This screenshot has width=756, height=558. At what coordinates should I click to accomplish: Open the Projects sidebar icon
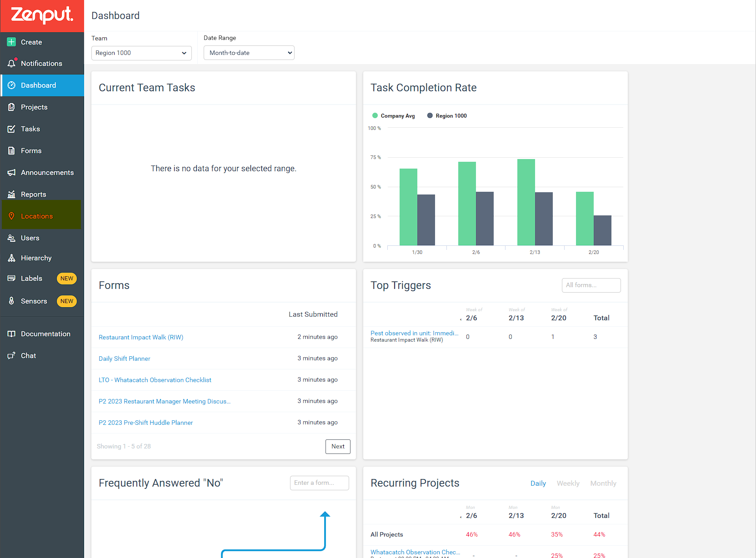pos(11,107)
